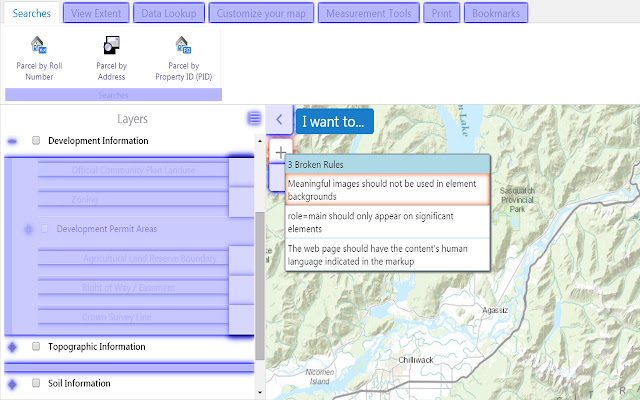Click Sasquatch Provincial Park on map
This screenshot has width=640, height=400.
[517, 200]
